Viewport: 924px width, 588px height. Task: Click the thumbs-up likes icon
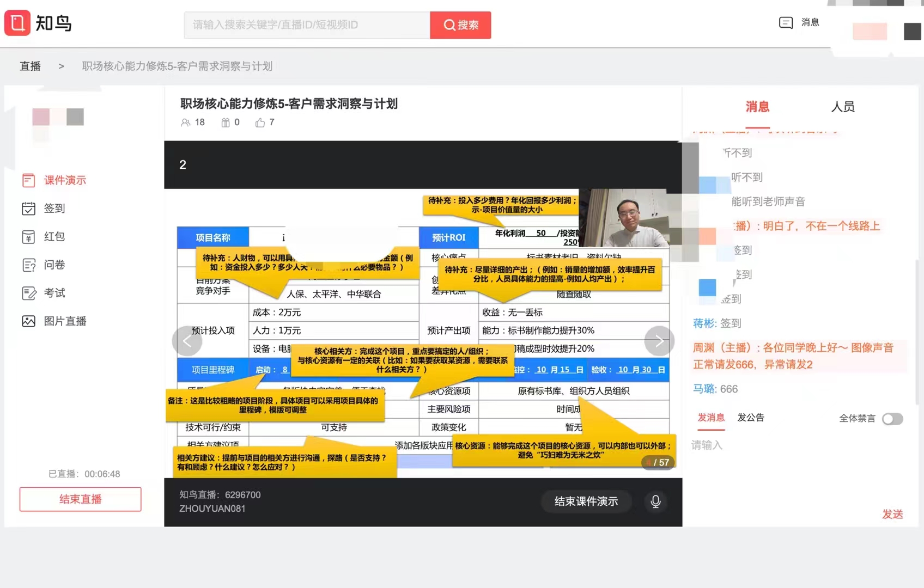(260, 122)
